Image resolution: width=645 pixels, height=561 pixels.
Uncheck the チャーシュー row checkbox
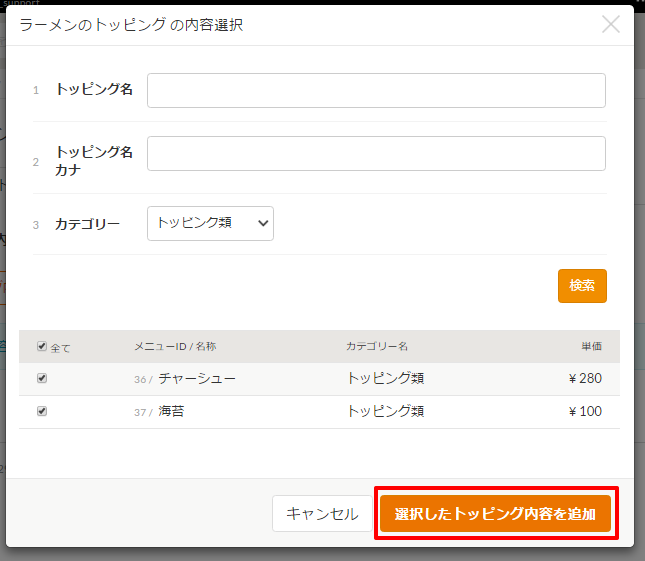pos(42,379)
